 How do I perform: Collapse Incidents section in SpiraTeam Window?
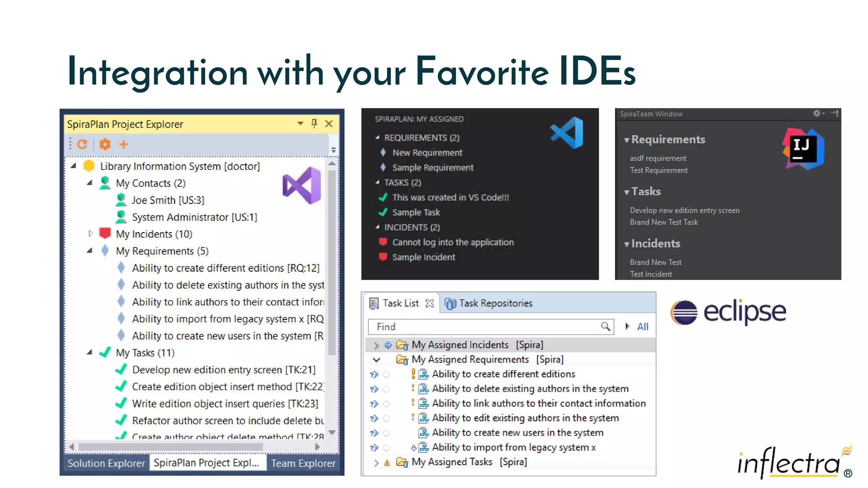tap(626, 244)
